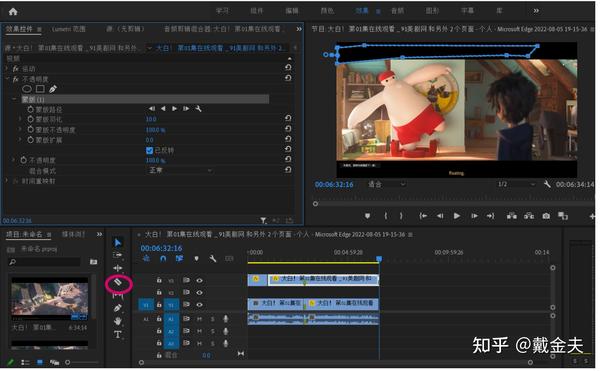This screenshot has height=371, width=600.
Task: Click the program monitor timecode 00:06:32:16
Action: pyautogui.click(x=334, y=184)
